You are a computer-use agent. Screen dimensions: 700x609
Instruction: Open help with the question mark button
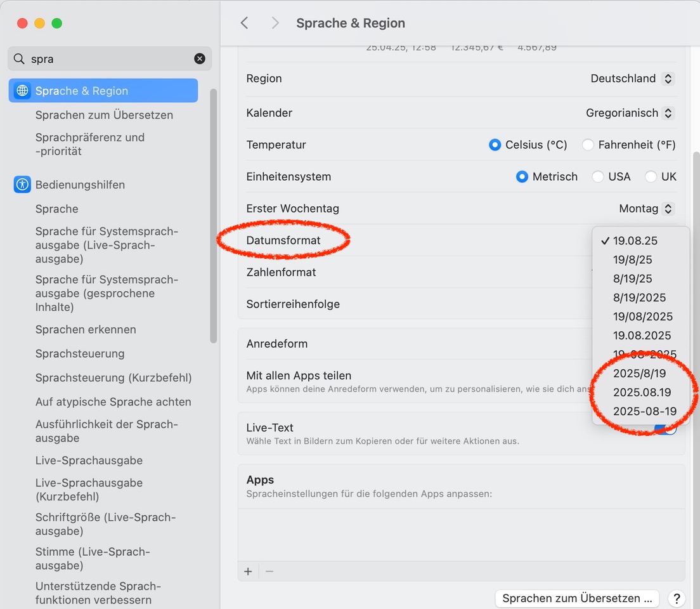click(x=677, y=598)
